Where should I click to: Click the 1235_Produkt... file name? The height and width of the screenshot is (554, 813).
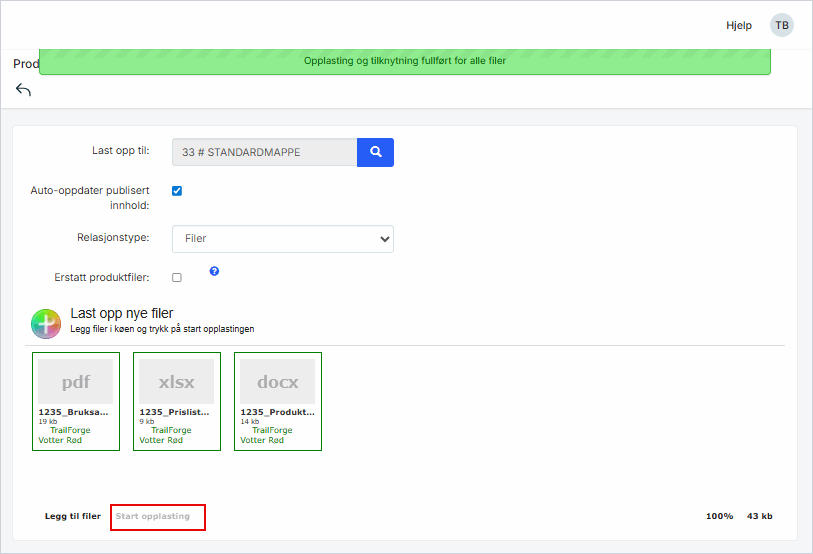[277, 411]
